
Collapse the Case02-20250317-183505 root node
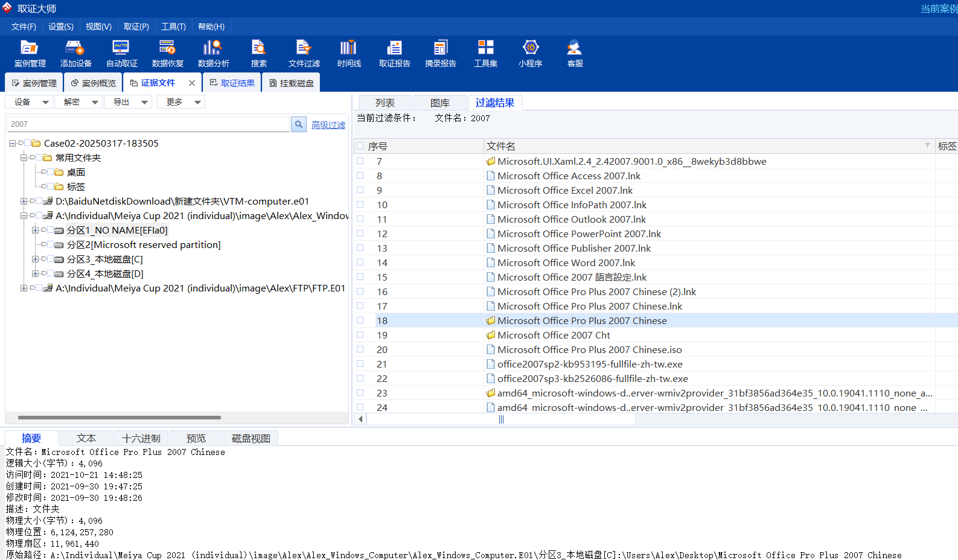pyautogui.click(x=12, y=143)
